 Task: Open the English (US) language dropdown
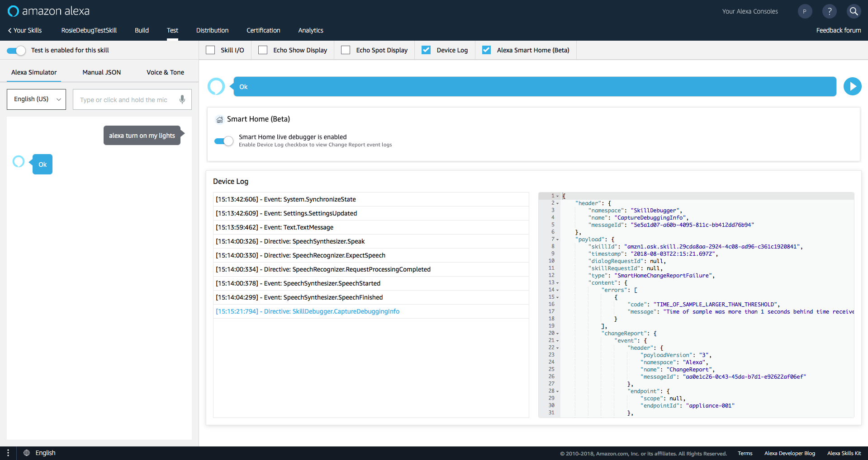36,99
